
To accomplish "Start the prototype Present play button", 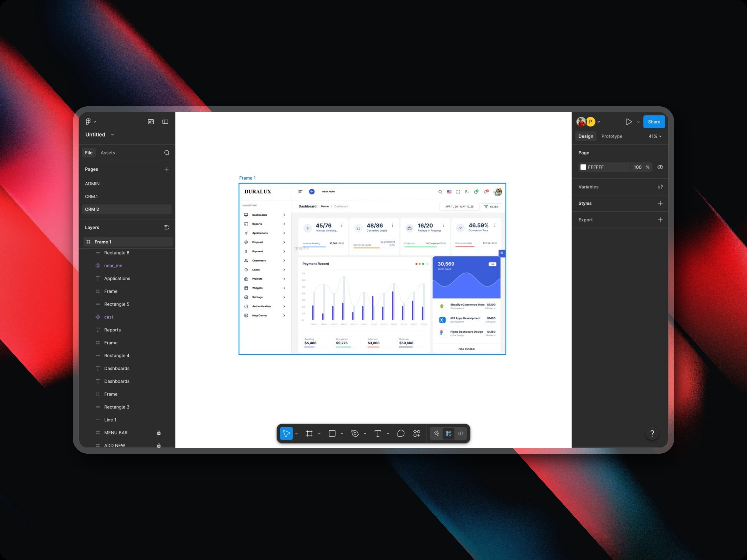I will click(629, 122).
